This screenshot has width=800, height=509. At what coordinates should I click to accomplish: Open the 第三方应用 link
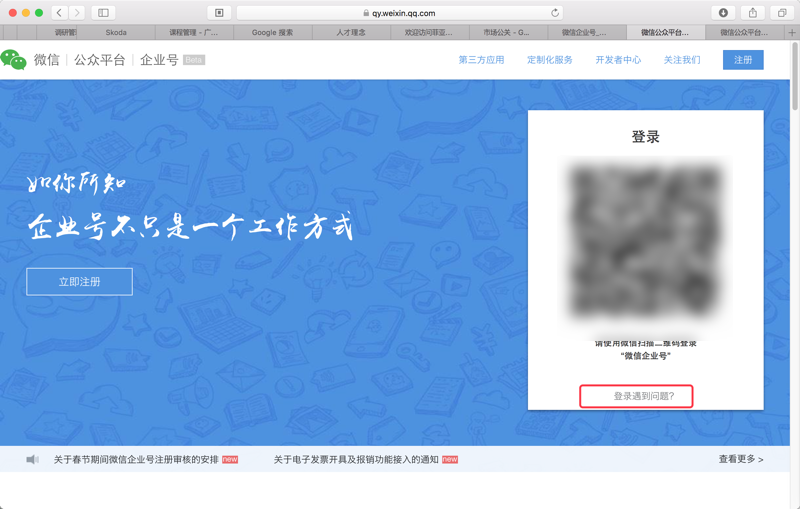point(481,60)
